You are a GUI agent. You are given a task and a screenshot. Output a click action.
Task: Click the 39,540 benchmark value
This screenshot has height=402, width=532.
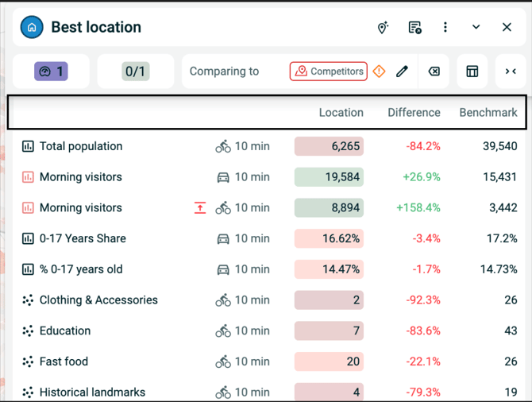tap(500, 146)
